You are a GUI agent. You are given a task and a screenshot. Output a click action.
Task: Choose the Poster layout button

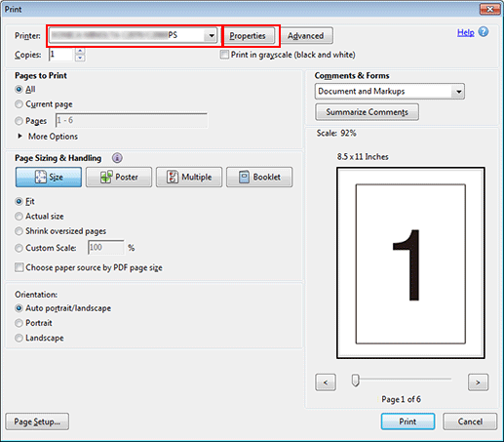click(119, 177)
